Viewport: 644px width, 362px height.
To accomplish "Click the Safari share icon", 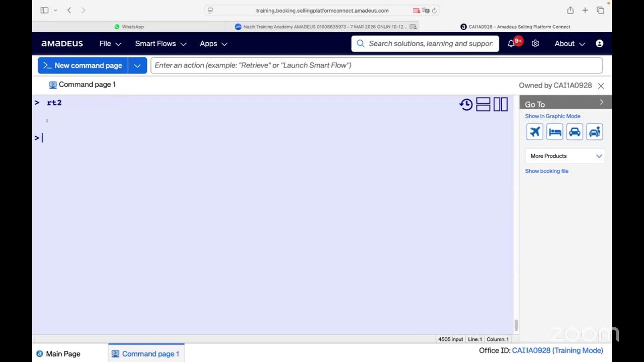I will 570,10.
